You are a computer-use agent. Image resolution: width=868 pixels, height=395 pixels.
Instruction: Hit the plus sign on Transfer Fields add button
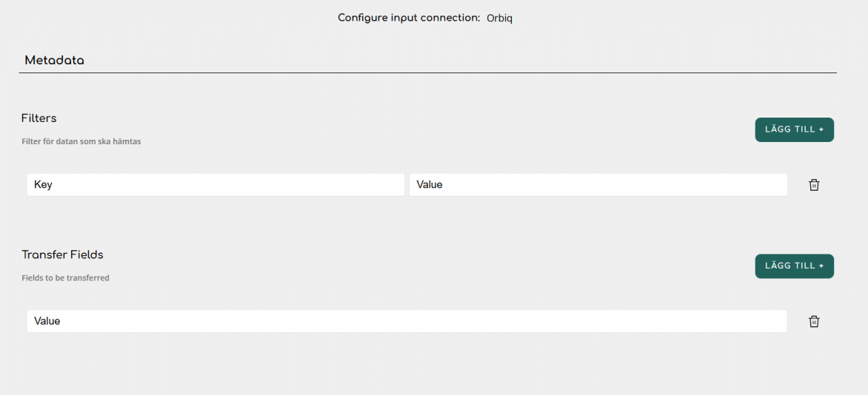pyautogui.click(x=821, y=266)
